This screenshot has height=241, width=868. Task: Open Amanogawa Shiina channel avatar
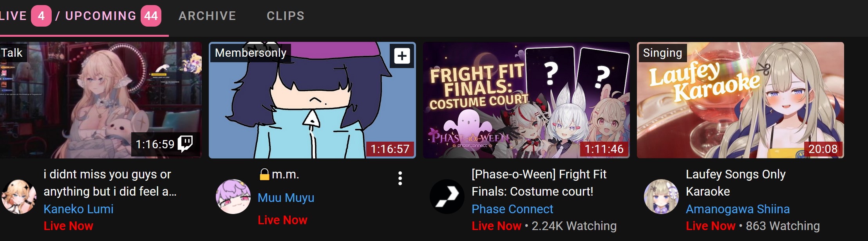[661, 197]
